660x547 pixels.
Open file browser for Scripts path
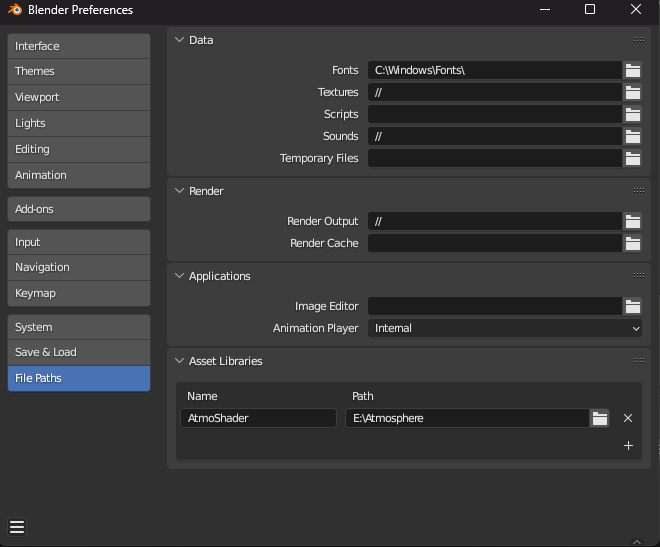(x=632, y=114)
